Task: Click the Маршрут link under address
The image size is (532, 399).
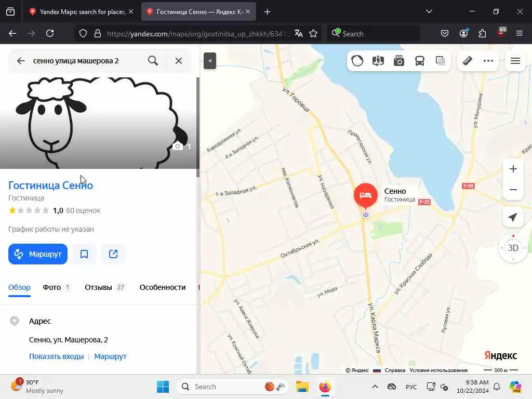Action: (x=110, y=356)
